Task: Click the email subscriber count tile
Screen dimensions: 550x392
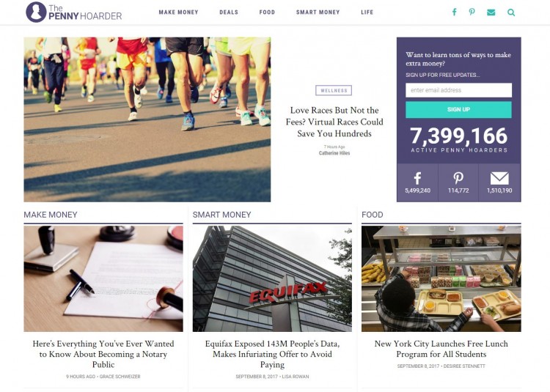Action: point(499,182)
